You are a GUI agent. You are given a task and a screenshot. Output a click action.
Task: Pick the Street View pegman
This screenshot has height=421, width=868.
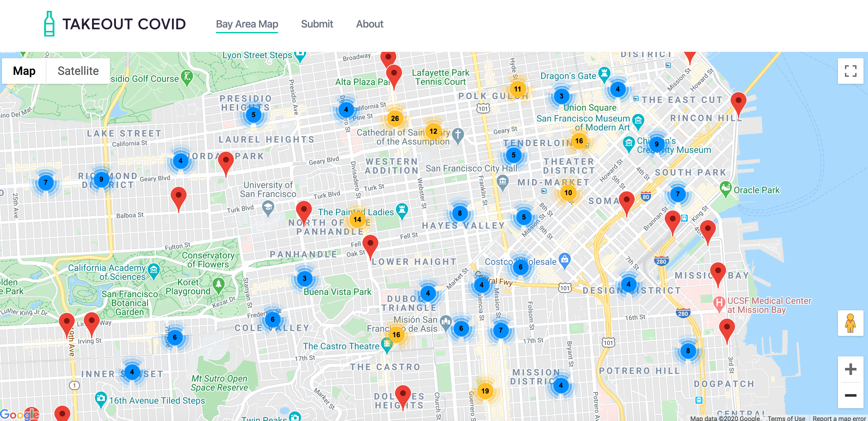coord(850,323)
